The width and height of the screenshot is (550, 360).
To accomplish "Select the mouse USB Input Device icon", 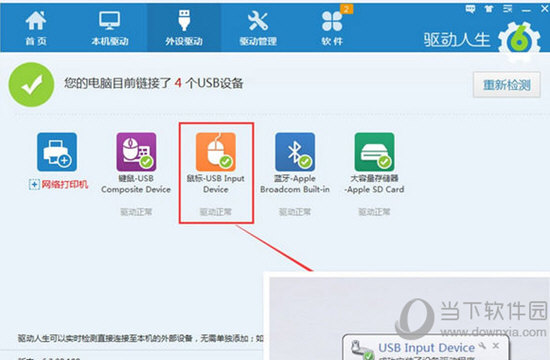I will coord(216,152).
